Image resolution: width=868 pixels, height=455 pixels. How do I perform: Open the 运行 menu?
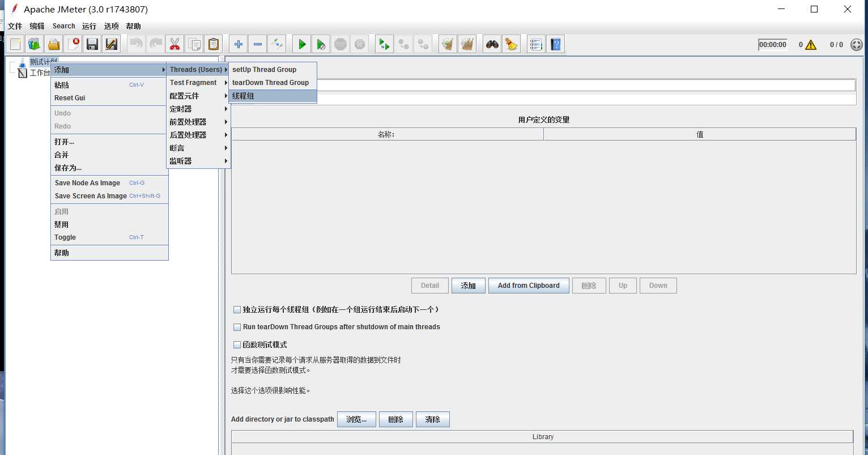click(x=89, y=26)
